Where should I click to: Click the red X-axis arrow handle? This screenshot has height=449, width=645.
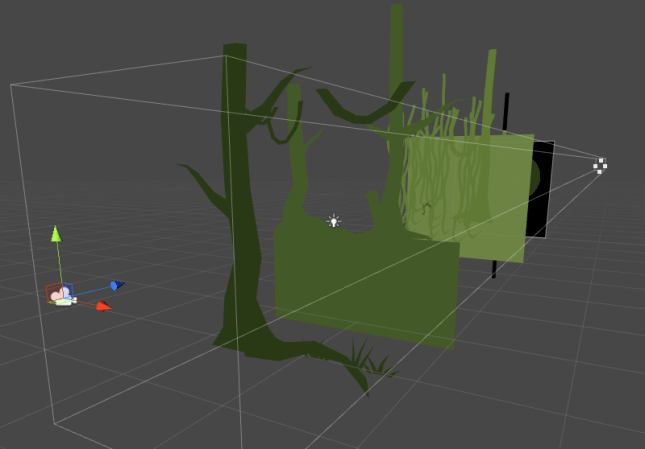(102, 305)
